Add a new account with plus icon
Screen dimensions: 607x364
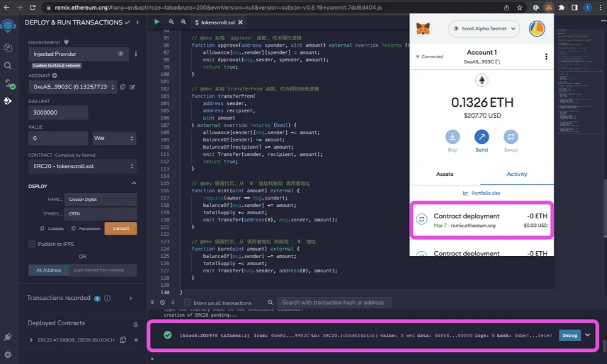[55, 75]
